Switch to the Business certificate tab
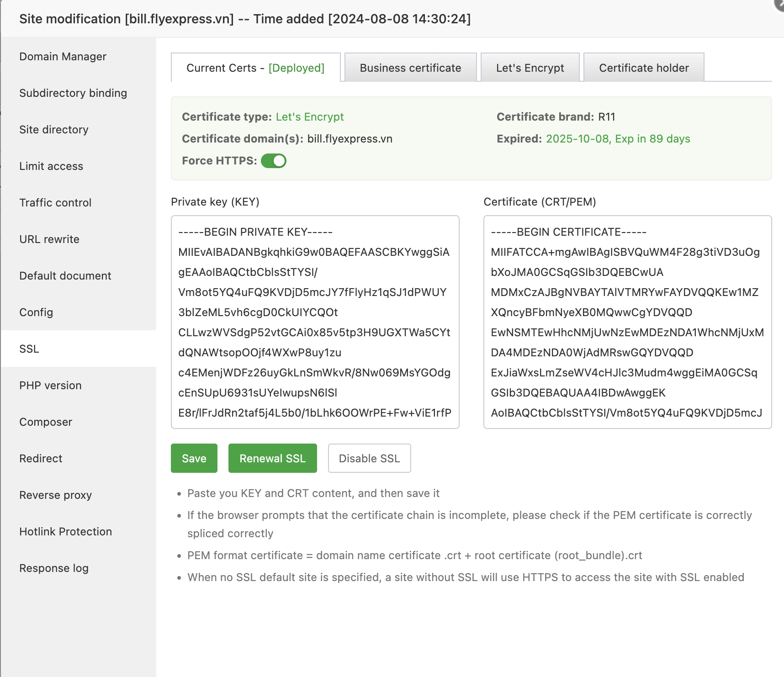 pyautogui.click(x=410, y=68)
